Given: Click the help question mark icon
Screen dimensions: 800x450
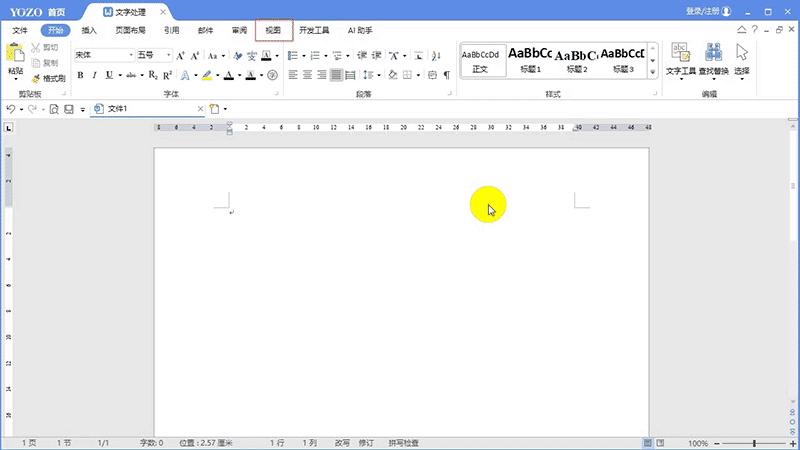Looking at the screenshot, I should [755, 30].
